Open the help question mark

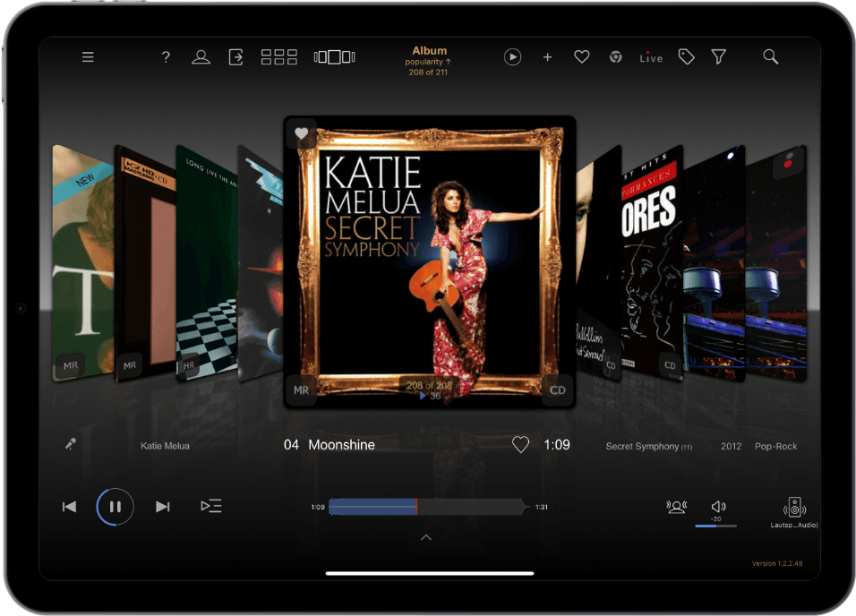166,56
